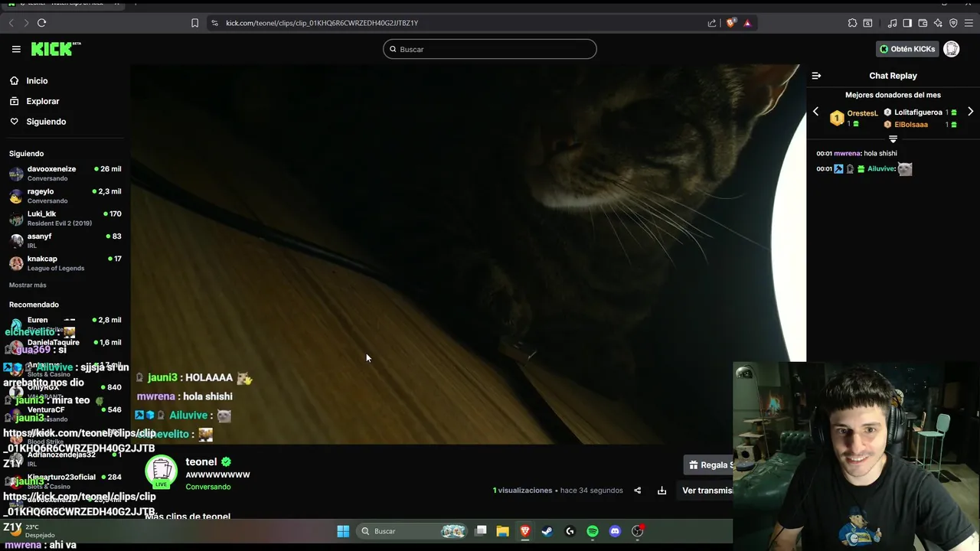Click the Ailuvive chat replay username
This screenshot has width=980, height=551.
point(880,168)
